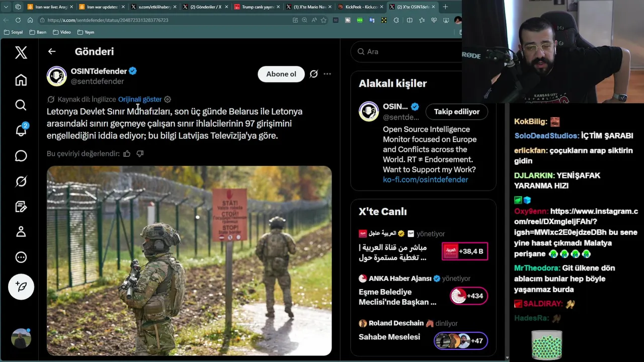Click the x.com address bar

tap(166, 20)
